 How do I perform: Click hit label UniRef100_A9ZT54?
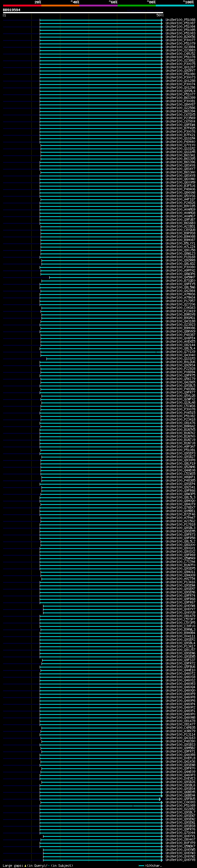tap(180, 579)
